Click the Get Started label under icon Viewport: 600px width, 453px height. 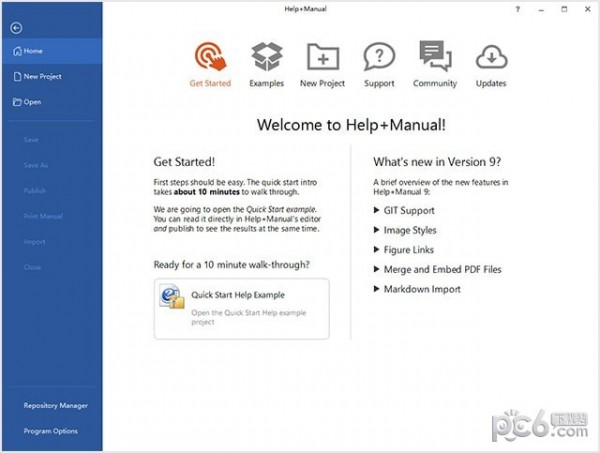[210, 83]
